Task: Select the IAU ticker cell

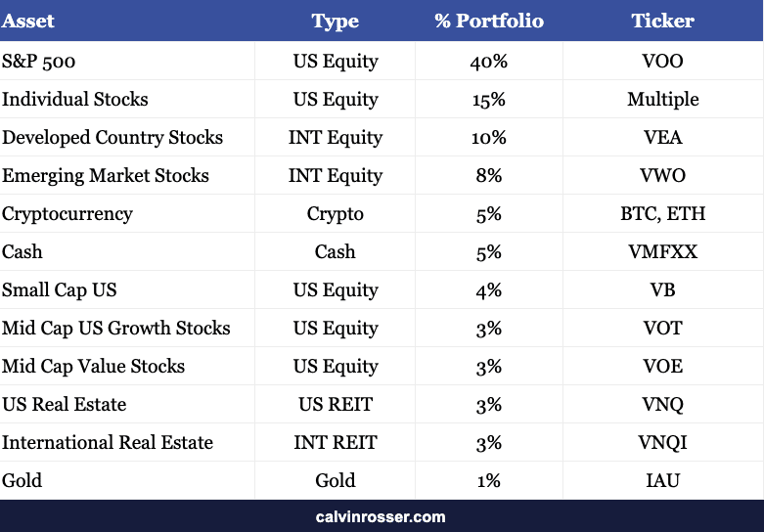Action: click(x=662, y=480)
